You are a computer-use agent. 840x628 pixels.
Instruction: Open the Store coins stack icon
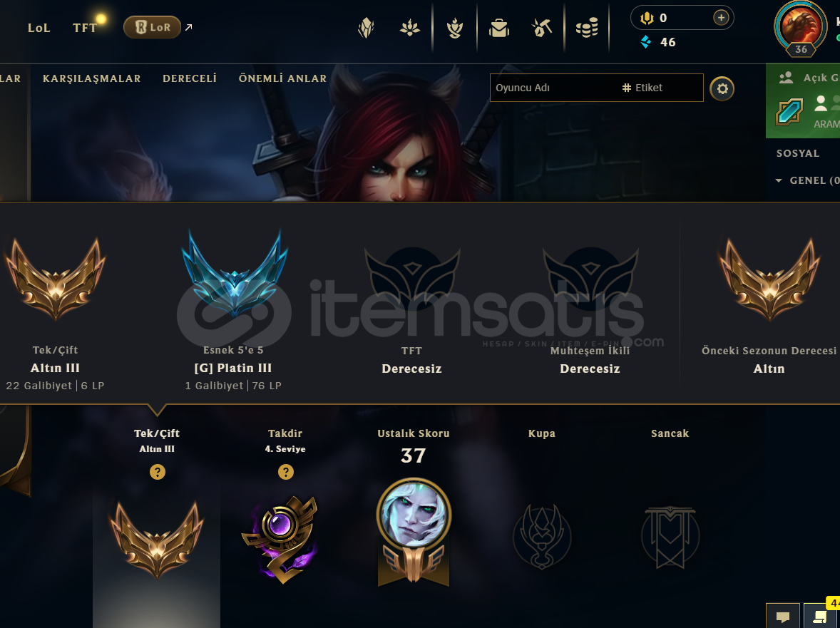[587, 28]
